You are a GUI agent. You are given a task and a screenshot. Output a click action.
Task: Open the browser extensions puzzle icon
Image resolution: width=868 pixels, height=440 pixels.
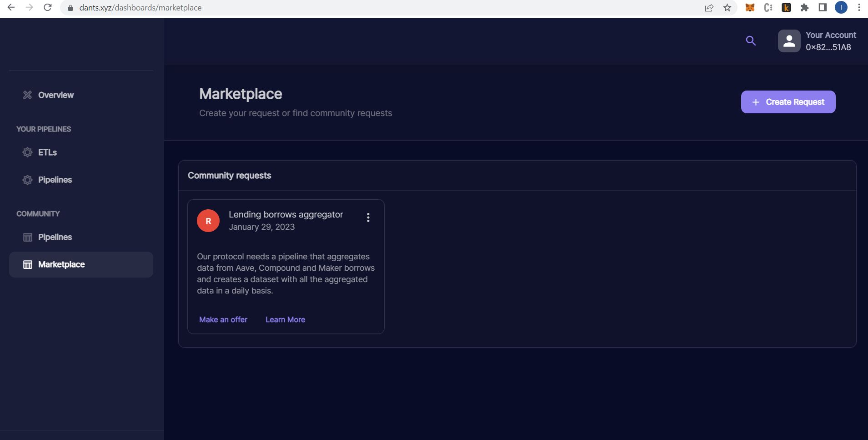[804, 8]
